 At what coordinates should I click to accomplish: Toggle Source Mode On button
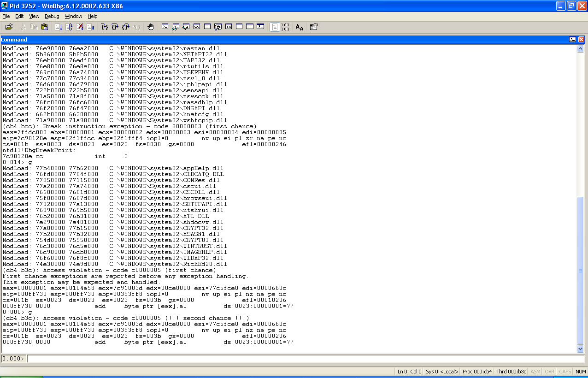pyautogui.click(x=275, y=27)
